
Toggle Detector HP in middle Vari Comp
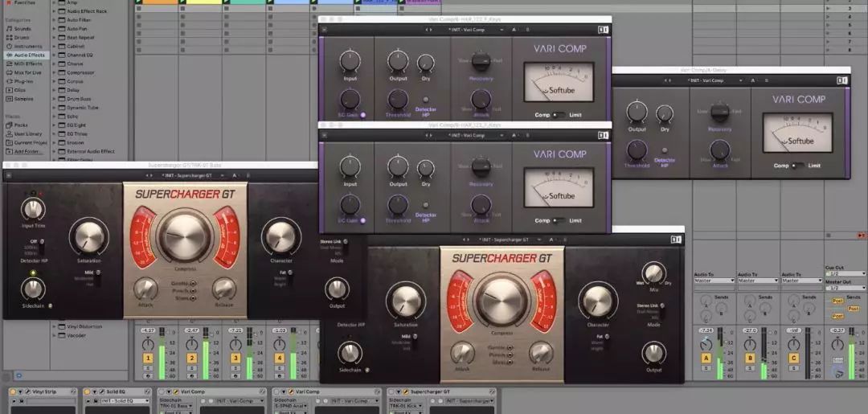(x=426, y=205)
